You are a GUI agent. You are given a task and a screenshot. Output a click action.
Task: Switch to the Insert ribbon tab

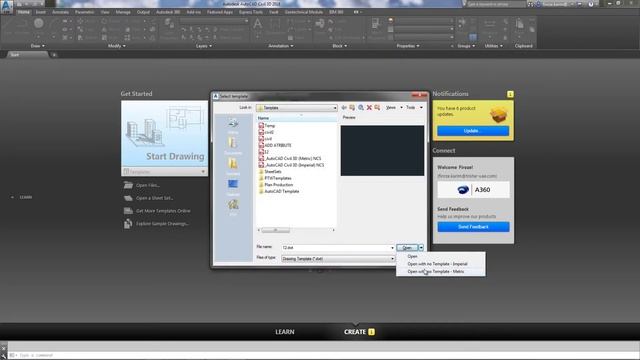[40, 12]
